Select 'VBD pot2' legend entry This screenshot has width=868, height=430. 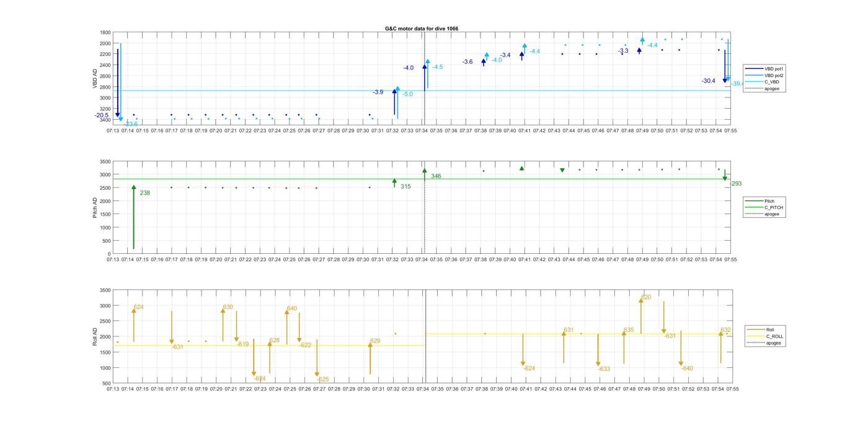[764, 76]
